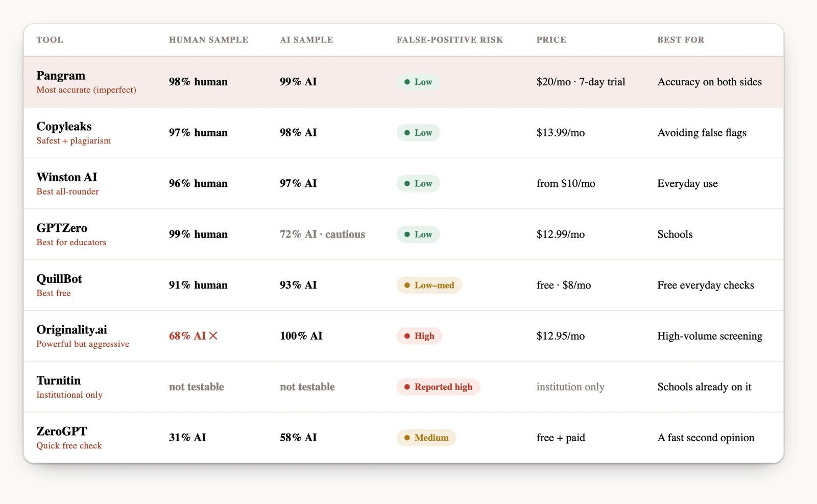This screenshot has height=504, width=817.
Task: Click the Reported high badge for Turnitin
Action: pyautogui.click(x=439, y=387)
